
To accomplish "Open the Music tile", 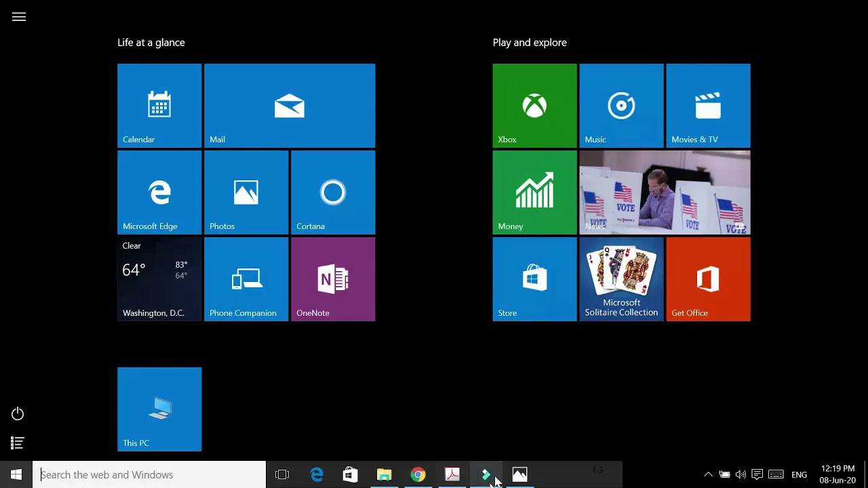I will coord(621,106).
